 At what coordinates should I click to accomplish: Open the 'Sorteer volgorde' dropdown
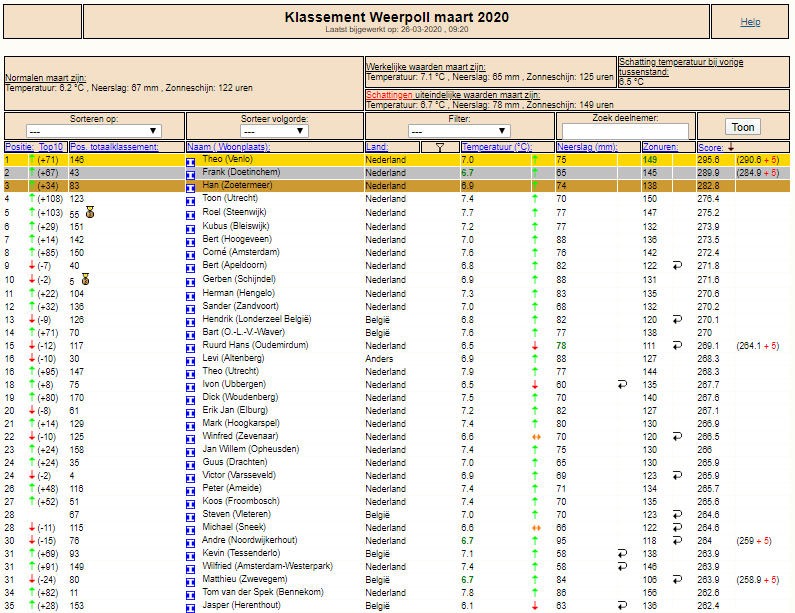(275, 131)
